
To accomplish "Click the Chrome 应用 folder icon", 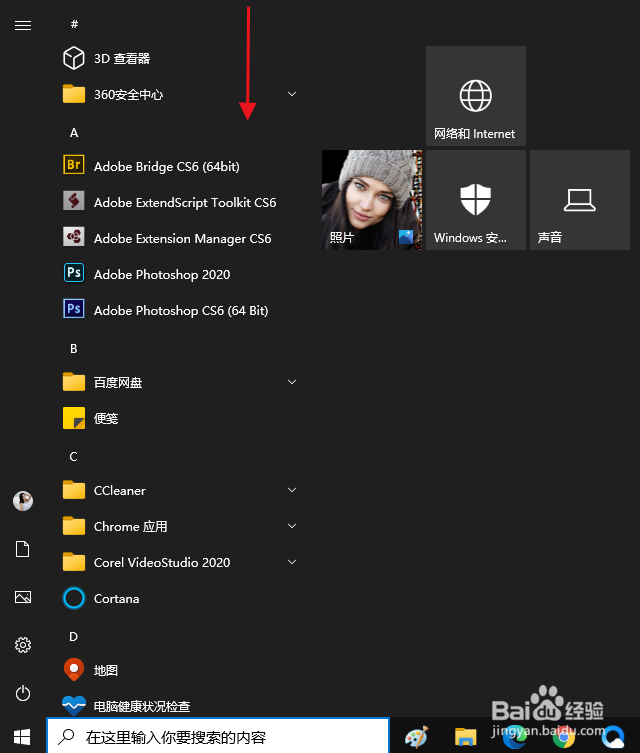I will tap(73, 526).
